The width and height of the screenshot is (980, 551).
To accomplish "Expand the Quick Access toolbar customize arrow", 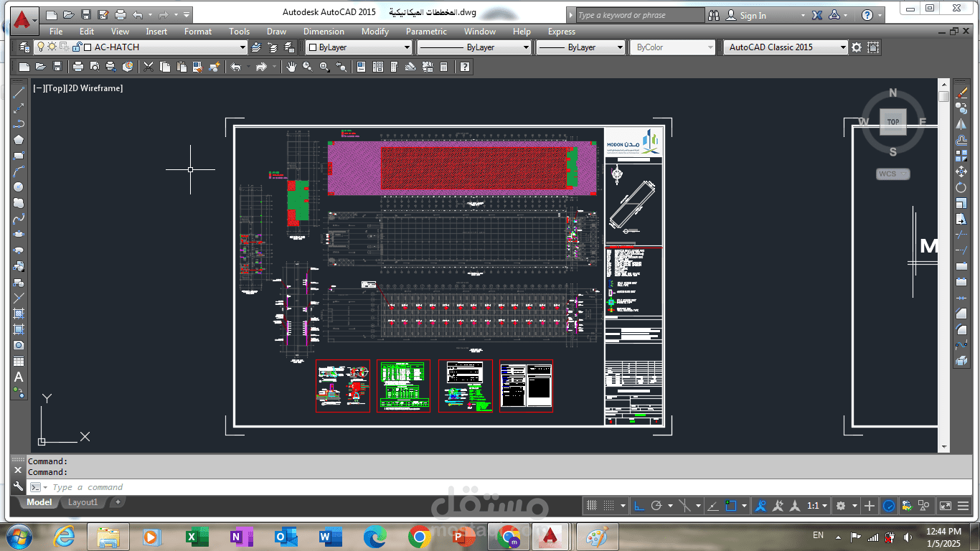I will pos(187,15).
